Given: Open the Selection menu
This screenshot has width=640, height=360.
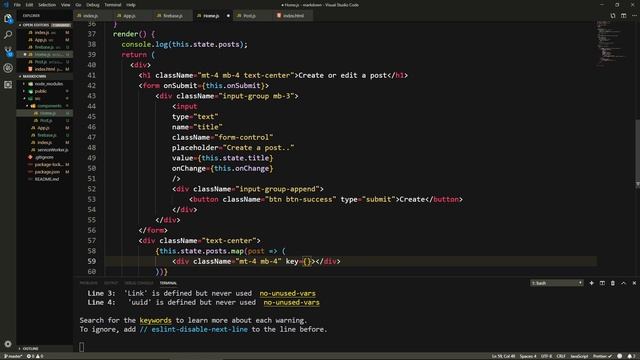Looking at the screenshot, I should (47, 5).
